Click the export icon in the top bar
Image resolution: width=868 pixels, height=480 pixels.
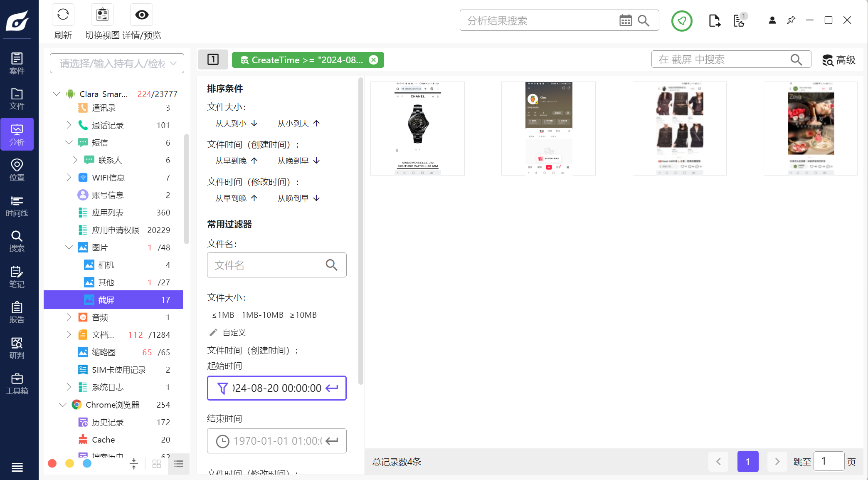click(x=714, y=20)
